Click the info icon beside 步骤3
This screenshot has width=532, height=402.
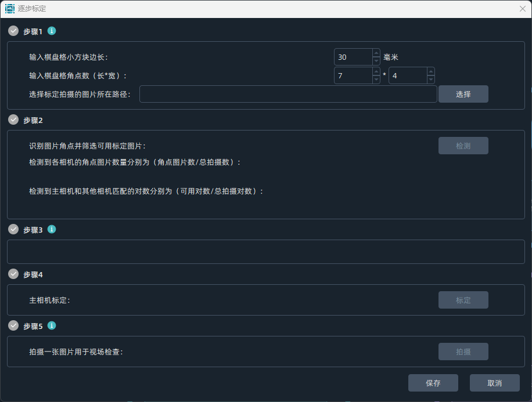click(x=52, y=229)
